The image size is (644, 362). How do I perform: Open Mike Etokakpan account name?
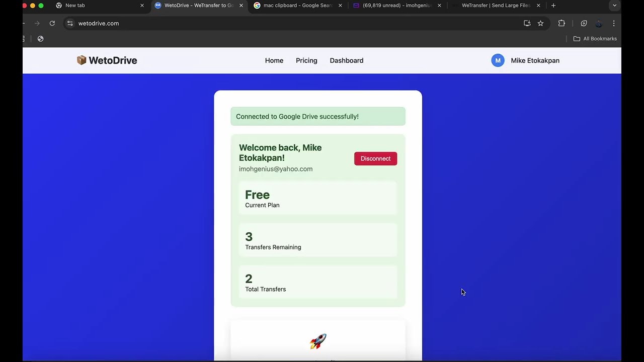pyautogui.click(x=535, y=60)
